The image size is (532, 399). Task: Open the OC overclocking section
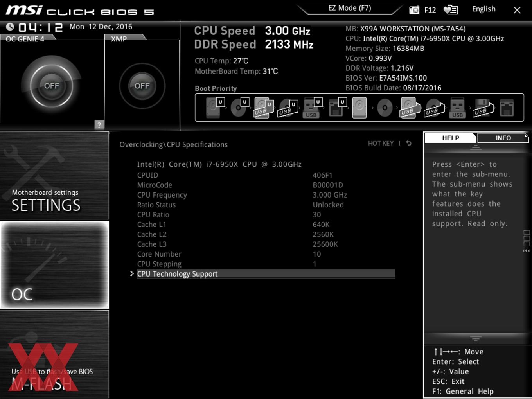tap(54, 265)
